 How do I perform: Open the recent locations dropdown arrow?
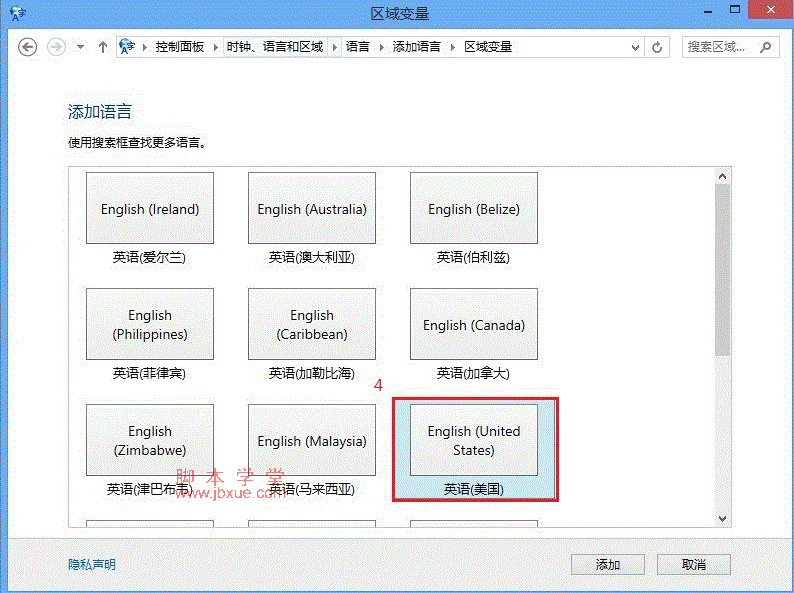click(80, 47)
